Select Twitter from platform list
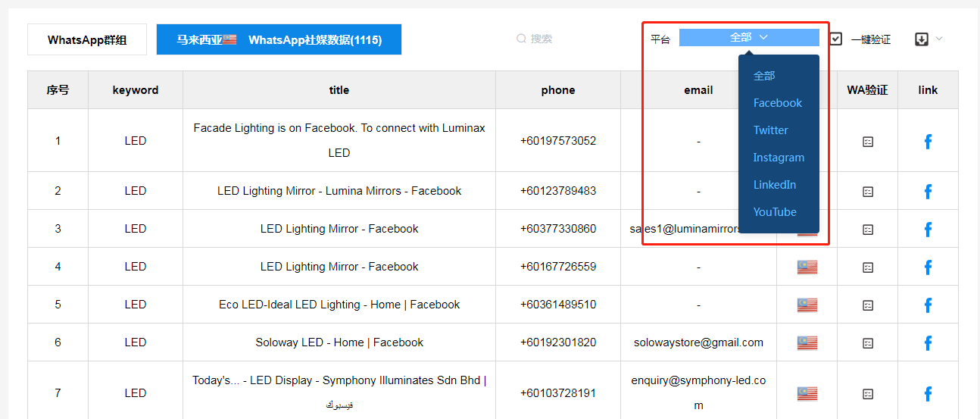980x419 pixels. point(770,130)
